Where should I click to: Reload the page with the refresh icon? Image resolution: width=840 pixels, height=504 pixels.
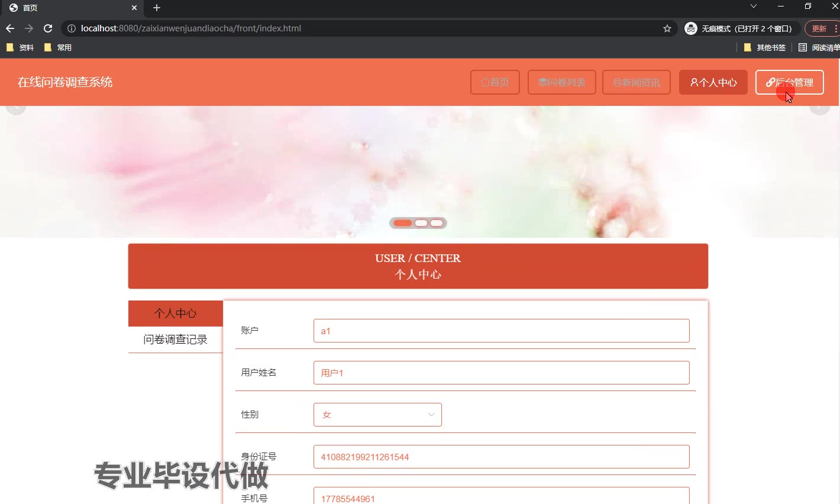[48, 28]
